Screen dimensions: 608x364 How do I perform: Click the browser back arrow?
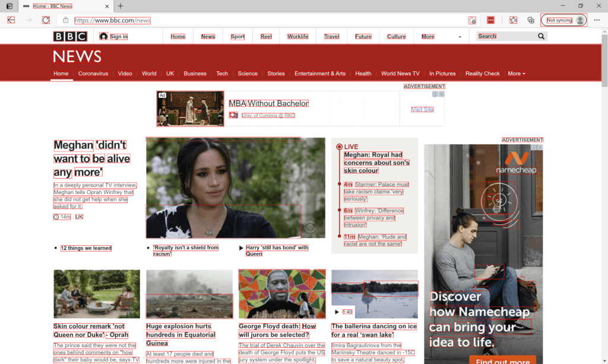pos(11,20)
